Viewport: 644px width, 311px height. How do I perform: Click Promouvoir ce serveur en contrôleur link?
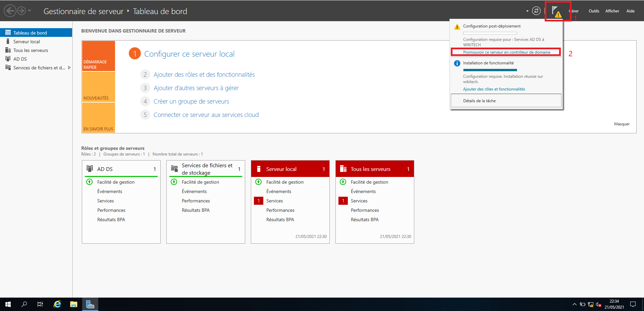coord(506,52)
